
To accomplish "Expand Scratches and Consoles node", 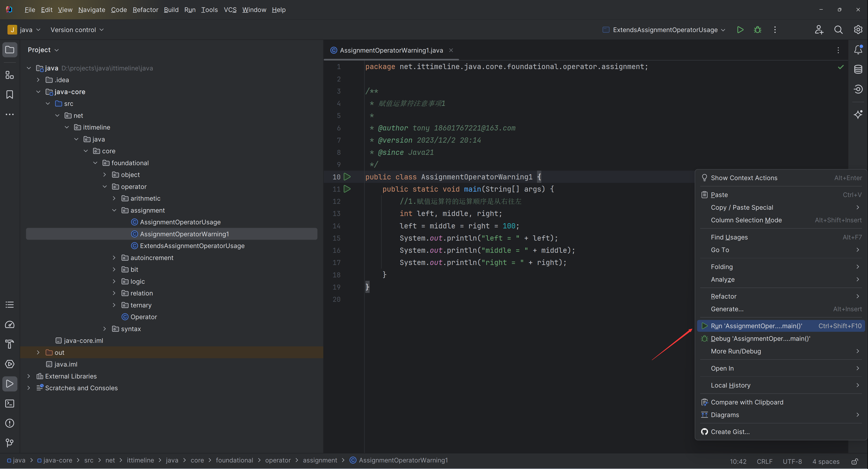I will pos(29,388).
